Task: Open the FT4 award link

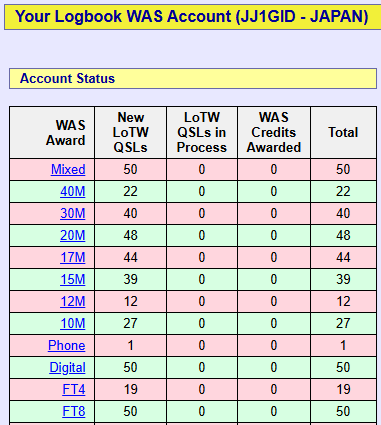Action: click(x=74, y=389)
